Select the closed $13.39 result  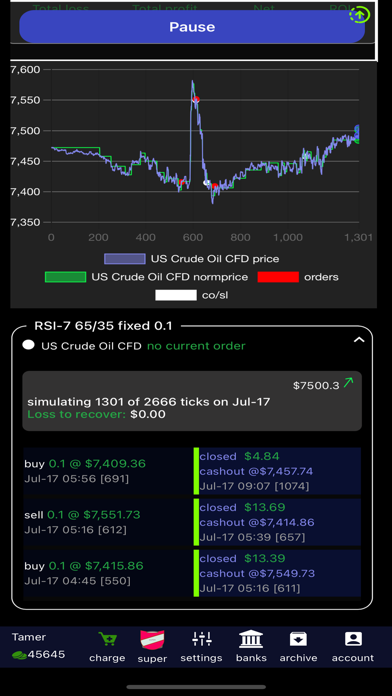242,558
